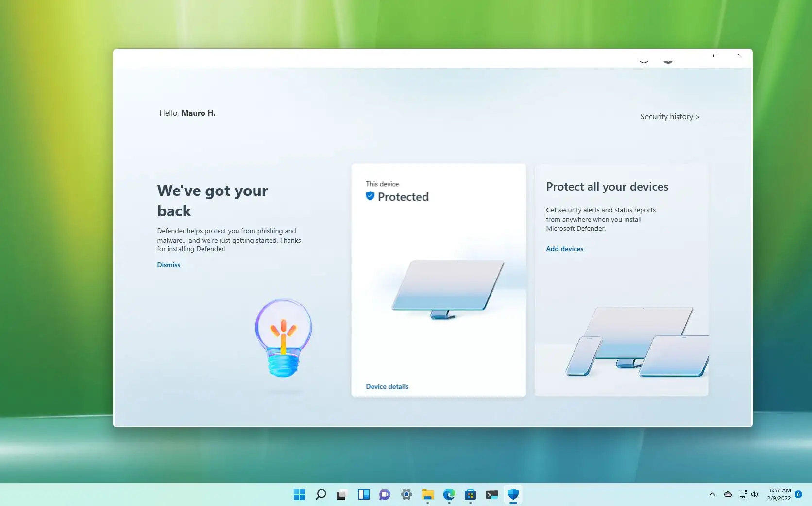Screen dimensions: 812x506
Task: Open the volume control in the tray
Action: pyautogui.click(x=754, y=494)
